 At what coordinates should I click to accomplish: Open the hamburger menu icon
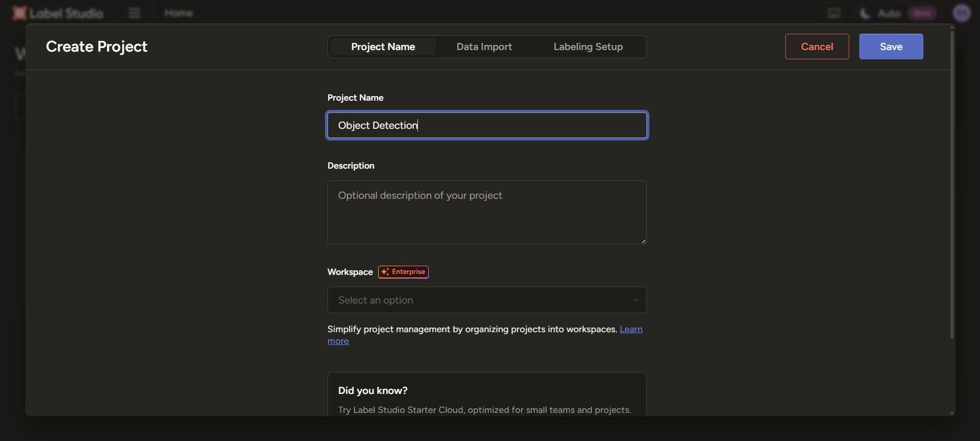pos(134,13)
